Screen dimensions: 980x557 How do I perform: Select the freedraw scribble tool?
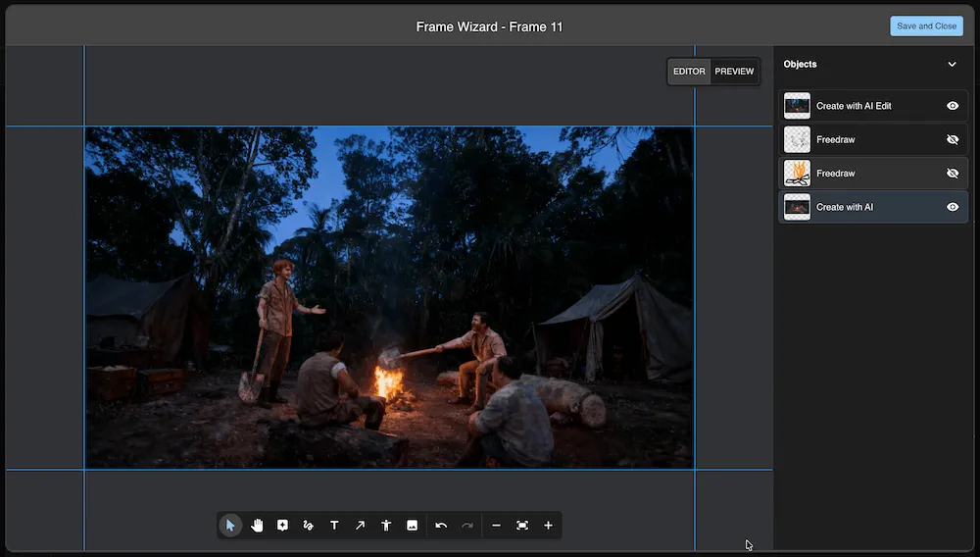click(x=308, y=526)
